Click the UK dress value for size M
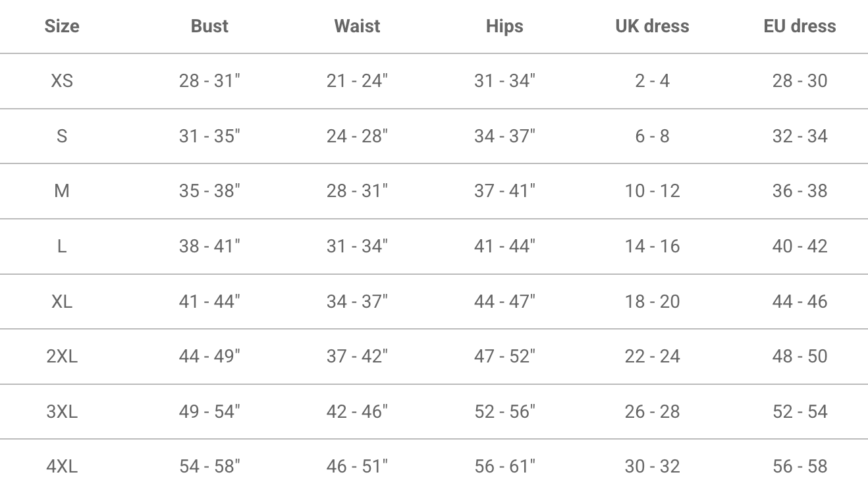The width and height of the screenshot is (868, 489). (652, 191)
